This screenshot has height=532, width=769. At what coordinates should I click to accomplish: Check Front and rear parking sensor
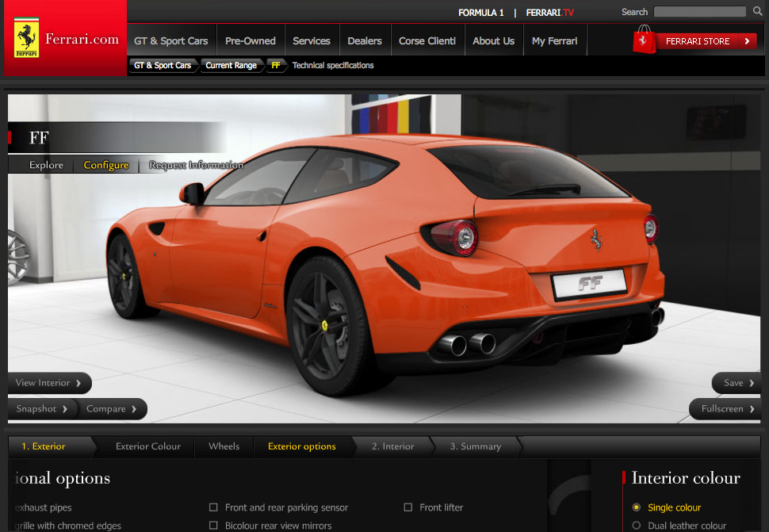pyautogui.click(x=213, y=507)
